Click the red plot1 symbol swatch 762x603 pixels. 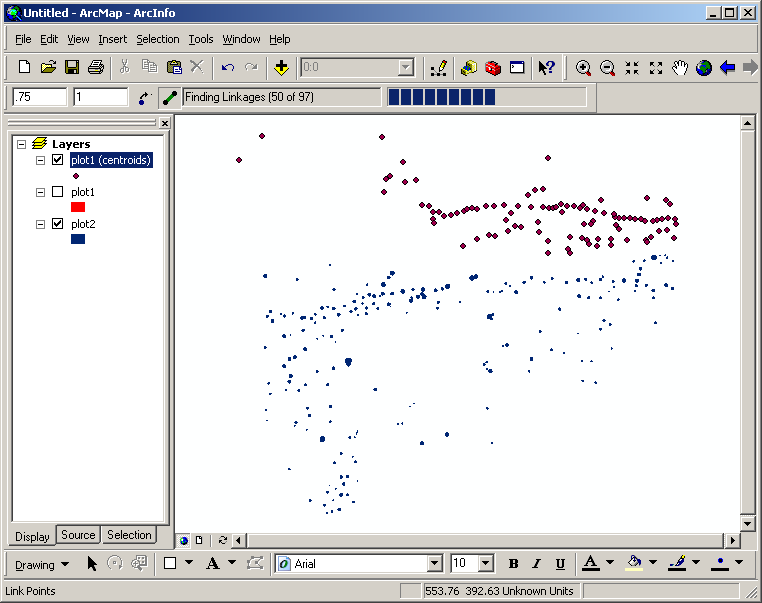78,207
